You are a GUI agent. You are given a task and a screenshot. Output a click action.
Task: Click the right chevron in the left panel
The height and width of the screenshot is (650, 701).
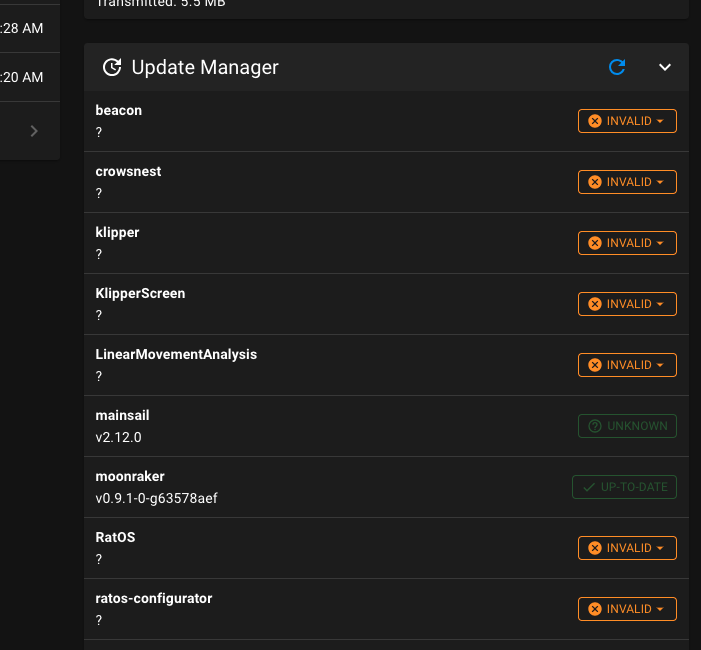[x=34, y=131]
